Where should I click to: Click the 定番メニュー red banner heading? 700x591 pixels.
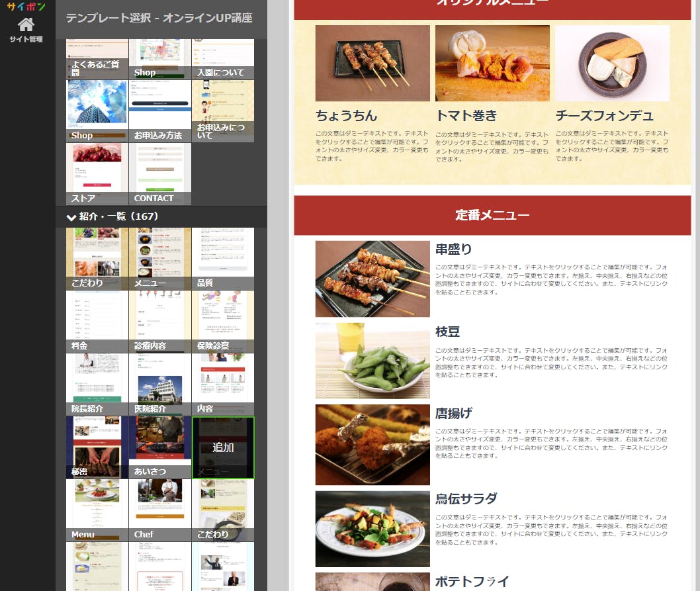click(x=492, y=215)
